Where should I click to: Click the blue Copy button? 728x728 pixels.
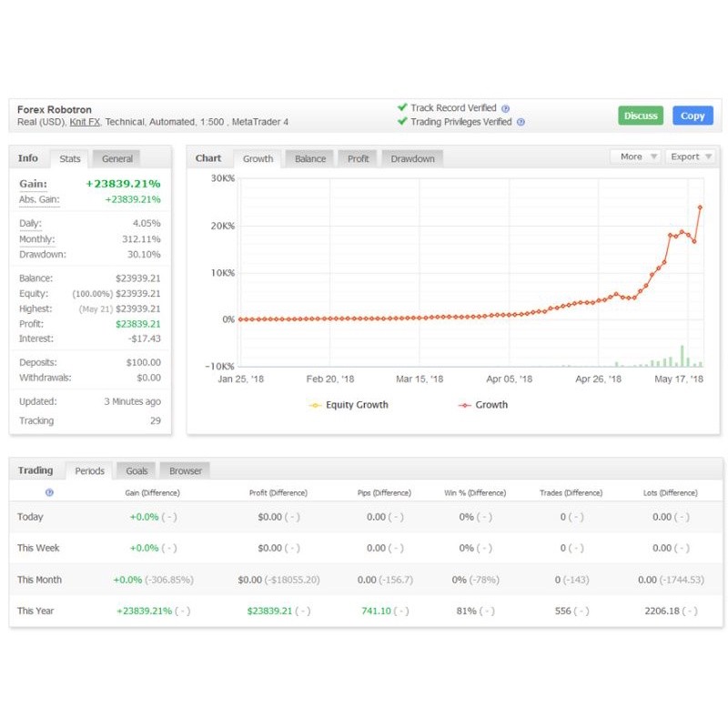pos(693,115)
